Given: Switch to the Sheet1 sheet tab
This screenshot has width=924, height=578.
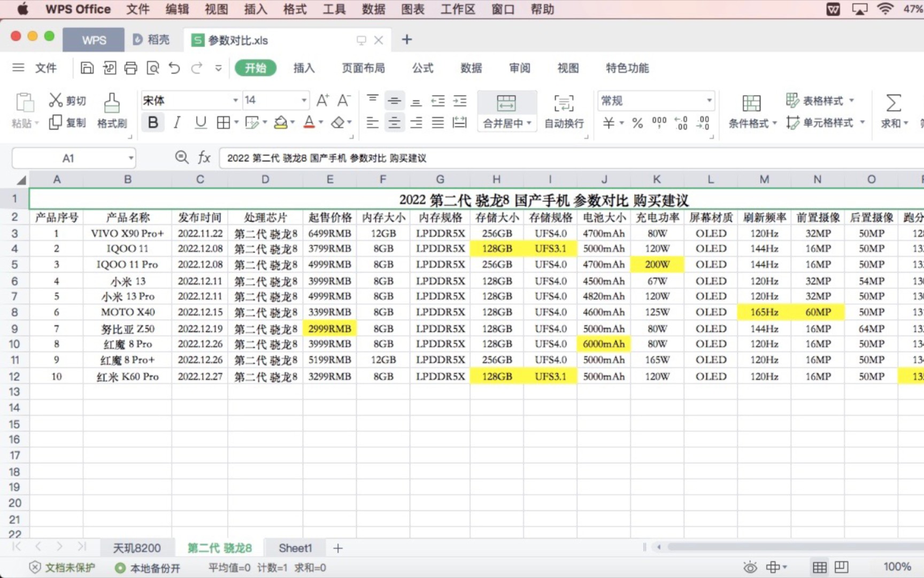Looking at the screenshot, I should coord(295,548).
